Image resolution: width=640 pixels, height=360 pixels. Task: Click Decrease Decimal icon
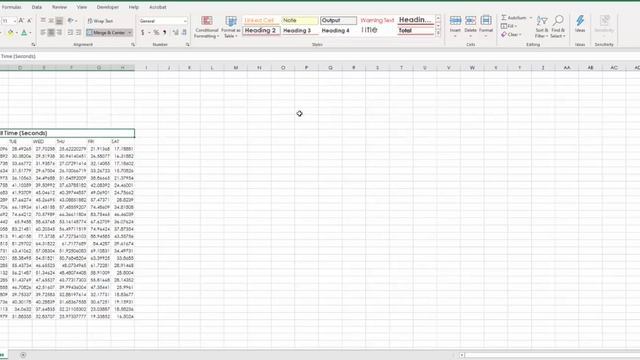[184, 32]
